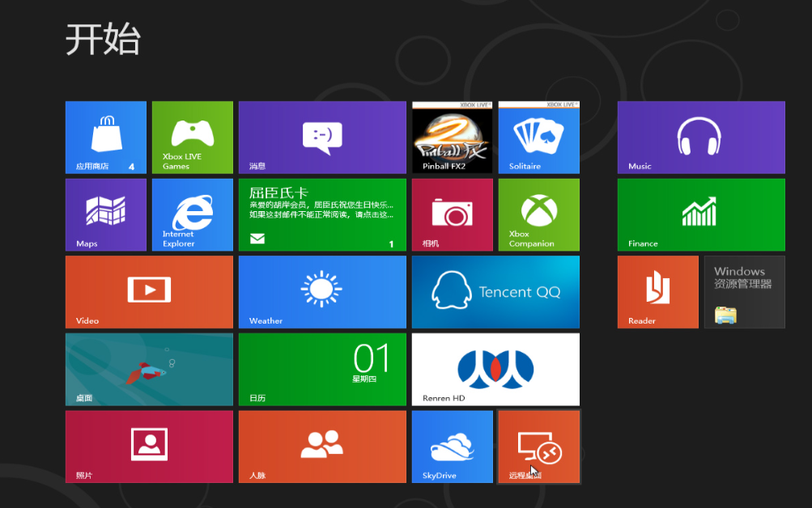Launch the Renren HD tile
The width and height of the screenshot is (812, 508).
tap(495, 370)
